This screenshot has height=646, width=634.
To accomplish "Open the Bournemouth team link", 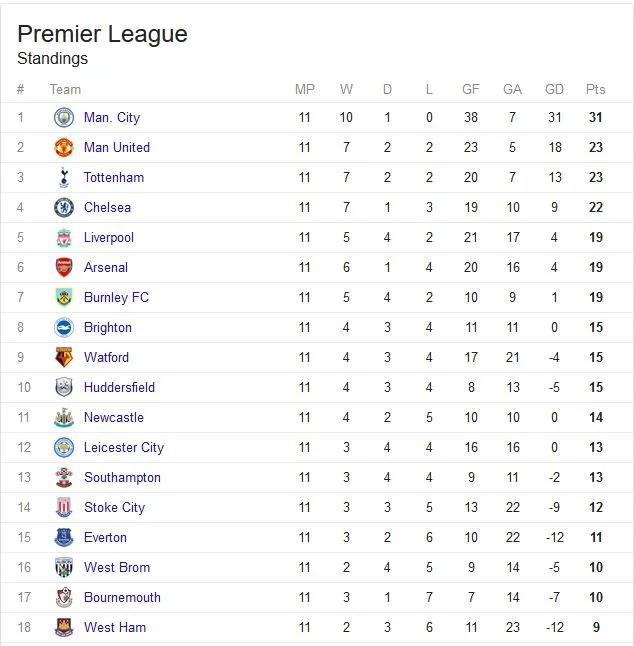I will (x=122, y=597).
